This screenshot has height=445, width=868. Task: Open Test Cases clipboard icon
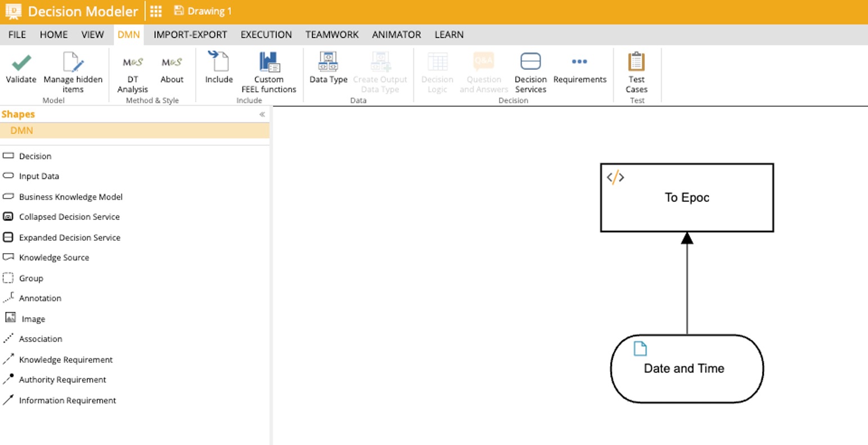(636, 62)
